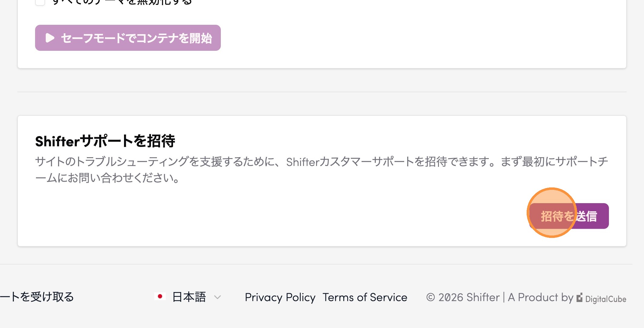Click the ートを受け取る footer link
Image resolution: width=644 pixels, height=328 pixels.
coord(37,297)
